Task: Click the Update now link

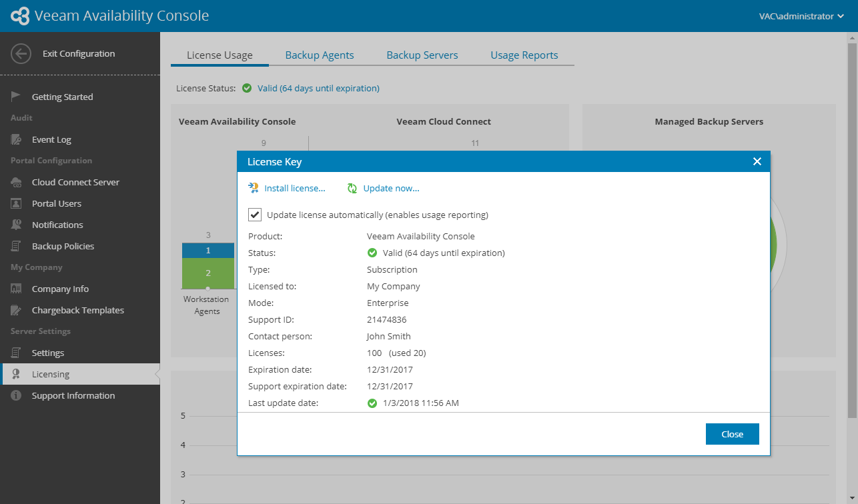Action: click(x=392, y=188)
